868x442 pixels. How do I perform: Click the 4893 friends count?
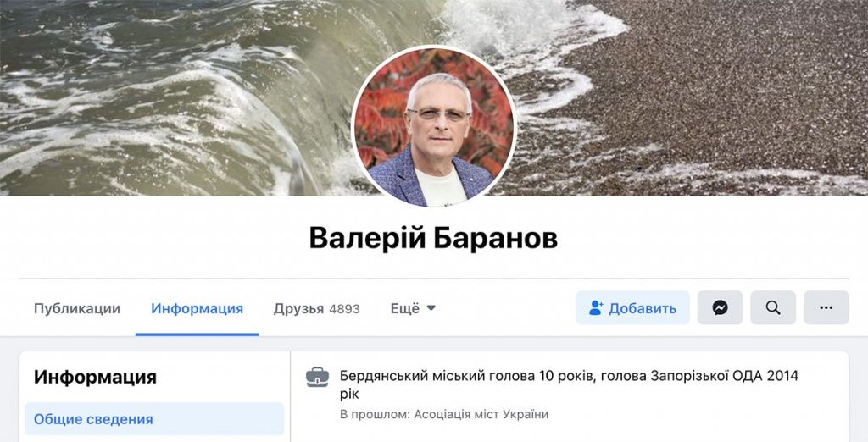click(344, 309)
